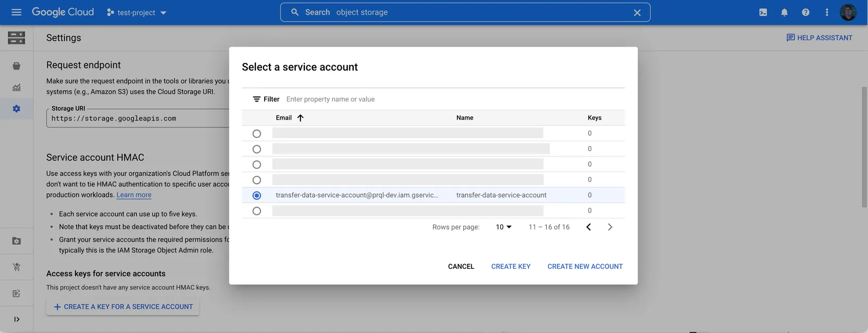Image resolution: width=868 pixels, height=333 pixels.
Task: Click the Keys column header
Action: tap(595, 118)
